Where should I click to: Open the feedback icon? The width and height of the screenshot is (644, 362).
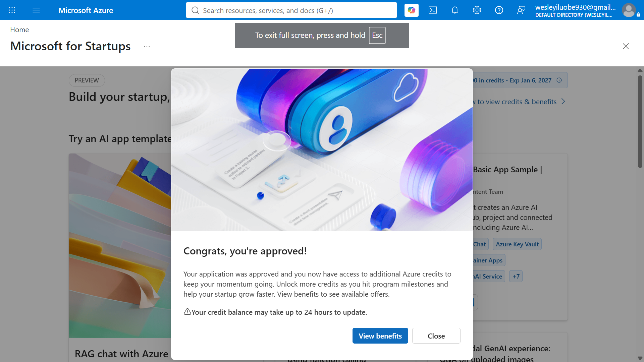click(521, 10)
